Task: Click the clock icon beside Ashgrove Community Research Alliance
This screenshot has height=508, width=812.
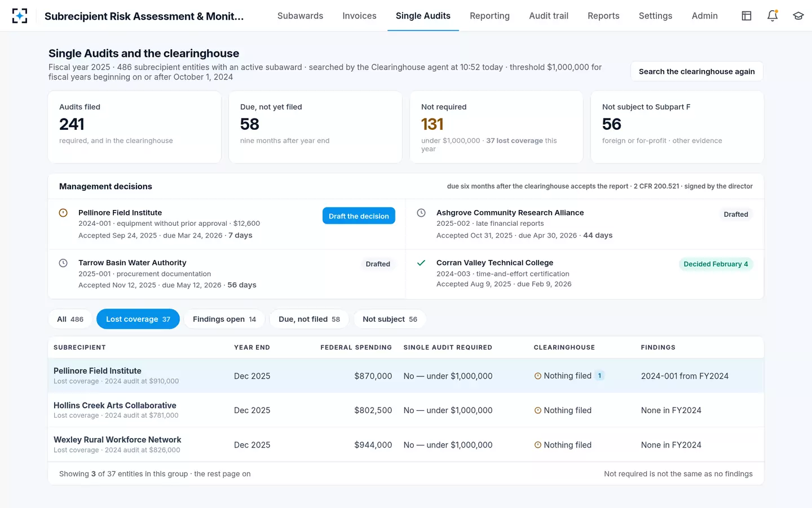Action: pos(421,213)
